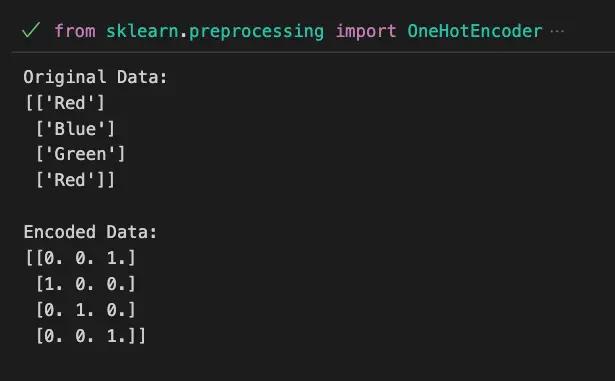Click the OneHotEncoder class name

click(475, 31)
